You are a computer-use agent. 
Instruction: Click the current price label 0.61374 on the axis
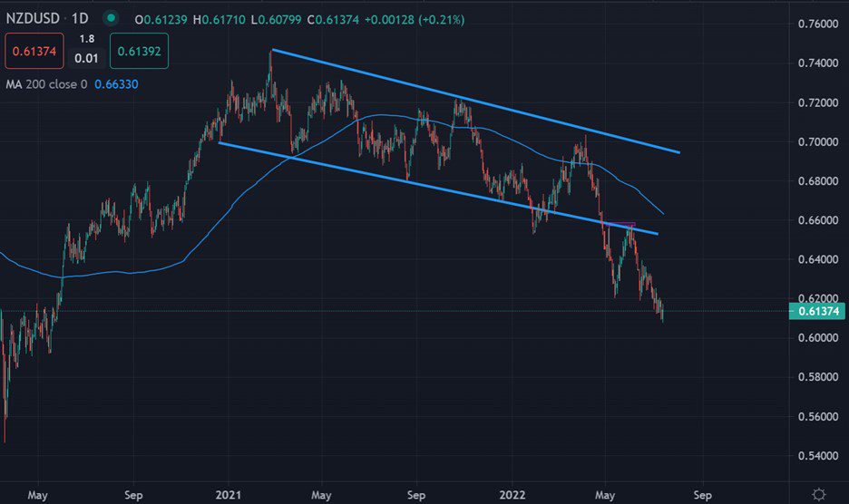coord(818,311)
